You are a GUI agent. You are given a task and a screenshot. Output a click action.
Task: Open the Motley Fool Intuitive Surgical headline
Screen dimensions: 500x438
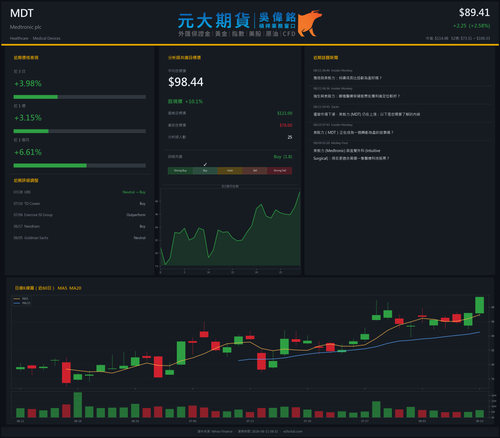click(x=351, y=154)
